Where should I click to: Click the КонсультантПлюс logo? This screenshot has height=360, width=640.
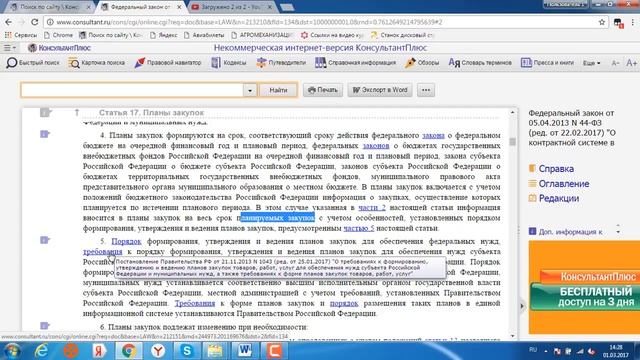click(x=59, y=48)
